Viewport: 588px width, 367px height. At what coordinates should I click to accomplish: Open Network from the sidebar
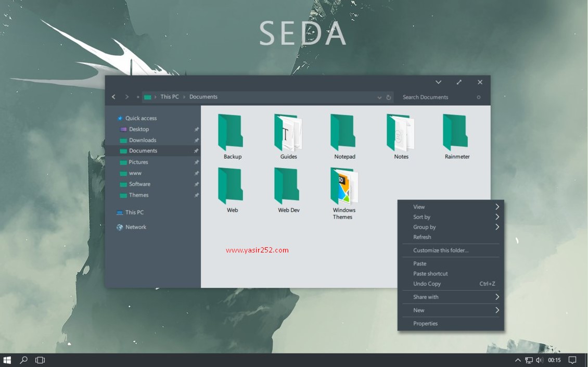tap(135, 226)
